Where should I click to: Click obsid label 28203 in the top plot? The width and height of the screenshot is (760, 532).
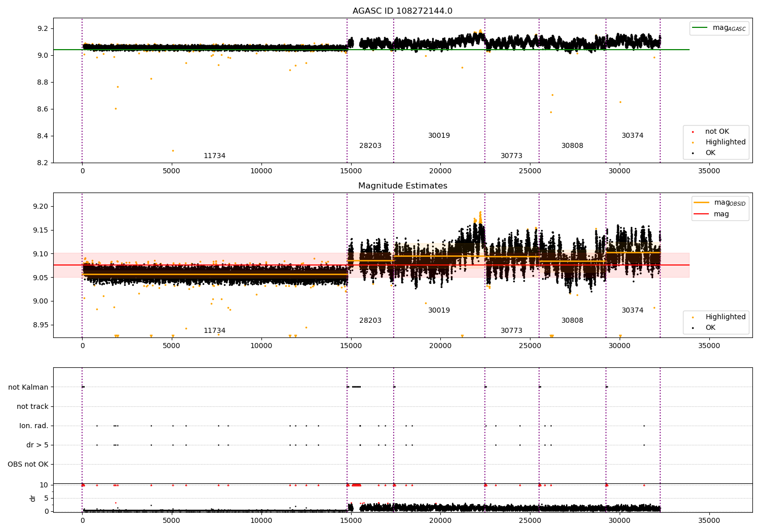(x=370, y=146)
